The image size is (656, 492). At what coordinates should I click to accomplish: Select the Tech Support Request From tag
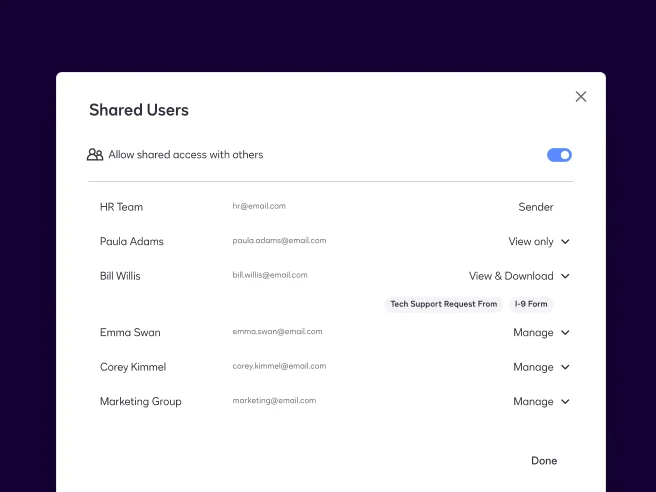[443, 304]
